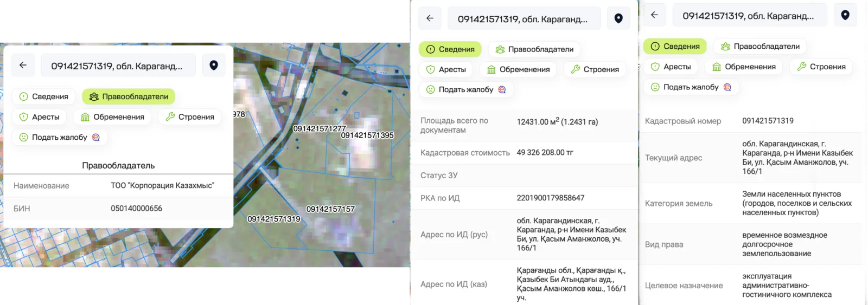
Task: Click Земли населенных пунктов value
Action: click(797, 203)
